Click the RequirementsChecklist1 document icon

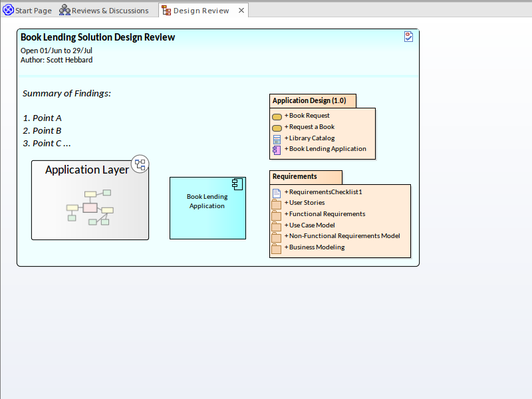click(x=277, y=192)
